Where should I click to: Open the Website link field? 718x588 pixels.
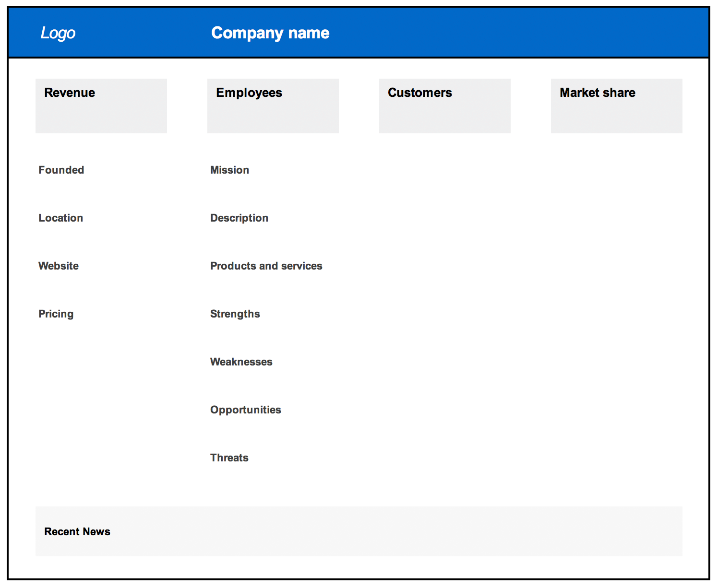(x=58, y=266)
